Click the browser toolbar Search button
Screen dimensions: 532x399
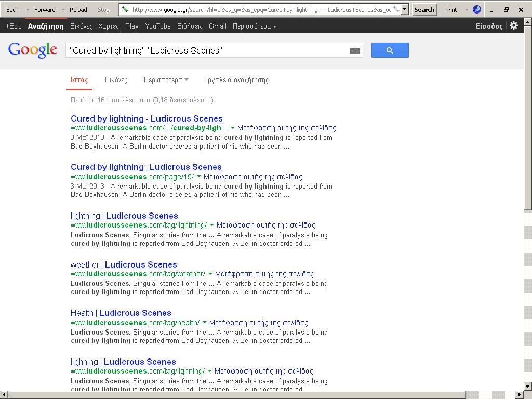[424, 10]
